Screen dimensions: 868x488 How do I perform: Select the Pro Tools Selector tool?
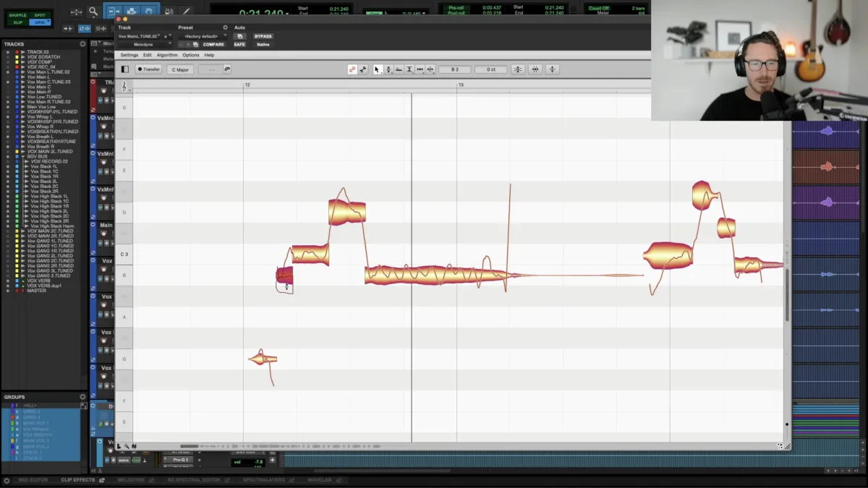click(x=132, y=11)
